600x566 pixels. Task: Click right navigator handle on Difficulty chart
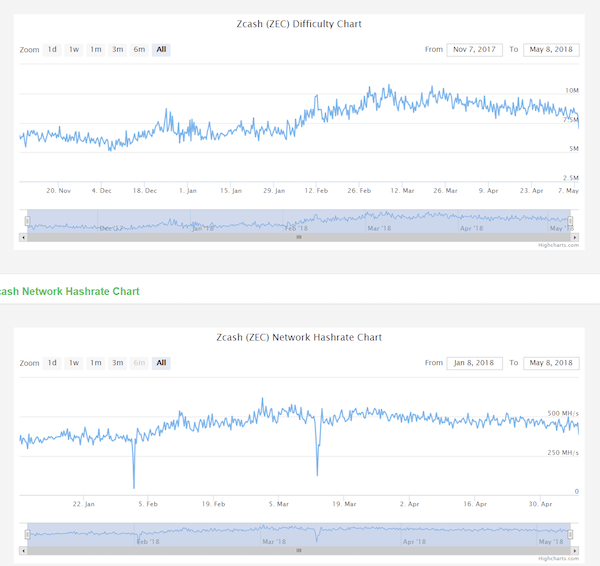click(570, 221)
